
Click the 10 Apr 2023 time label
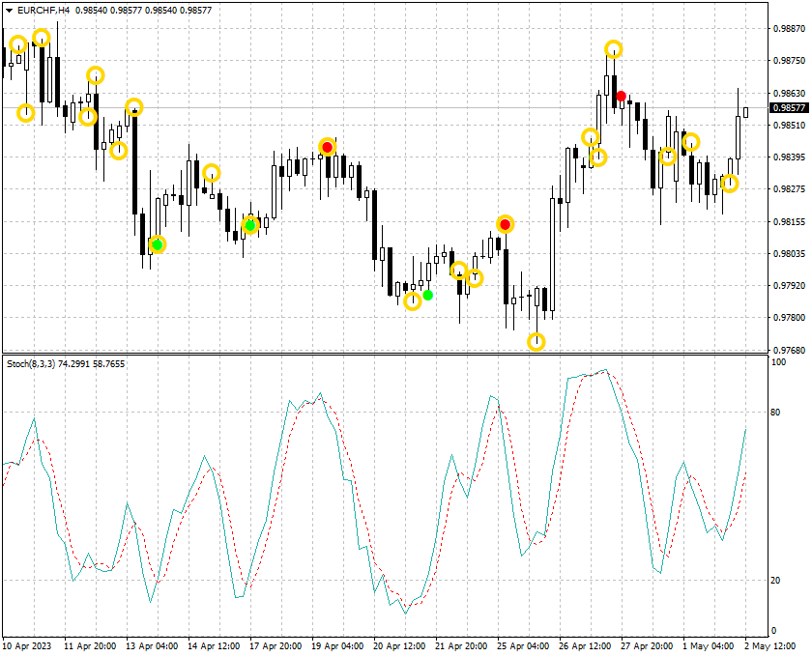pyautogui.click(x=27, y=646)
